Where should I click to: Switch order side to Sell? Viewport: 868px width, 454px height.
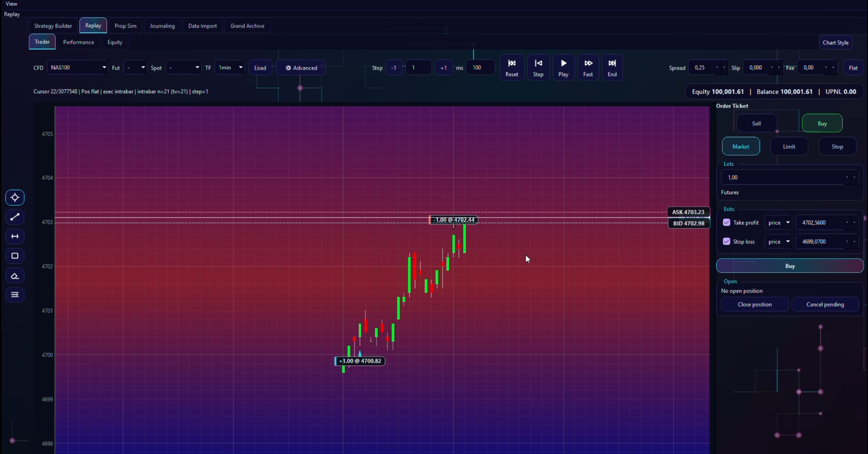tap(756, 124)
